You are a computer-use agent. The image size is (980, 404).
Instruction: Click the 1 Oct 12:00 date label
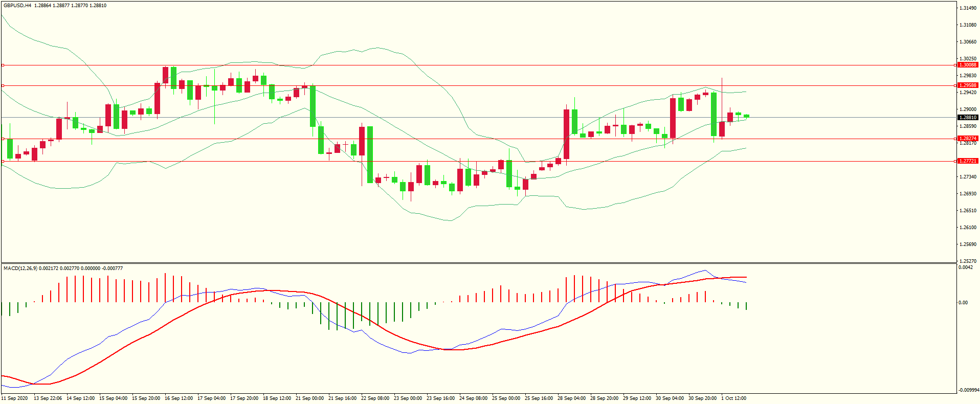coord(733,398)
